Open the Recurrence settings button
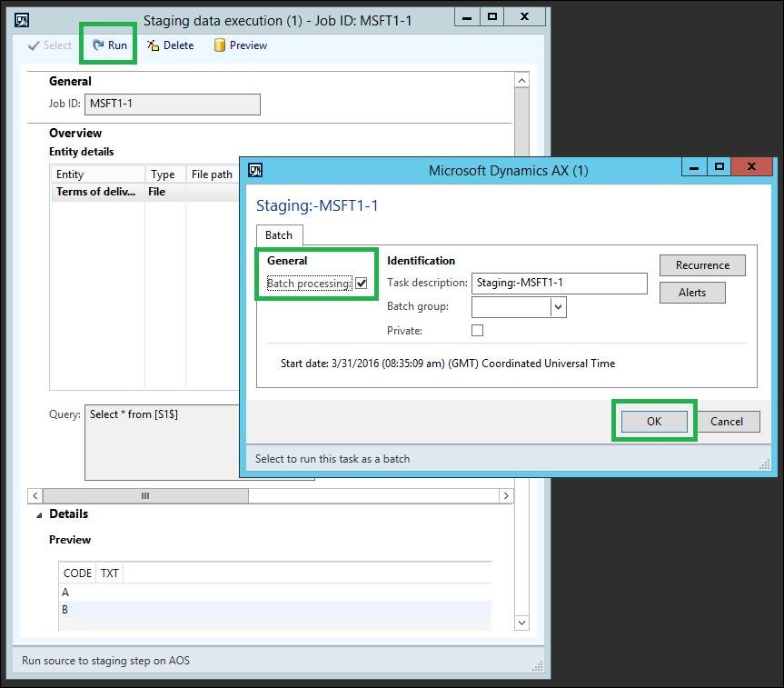Image resolution: width=784 pixels, height=688 pixels. [x=702, y=265]
